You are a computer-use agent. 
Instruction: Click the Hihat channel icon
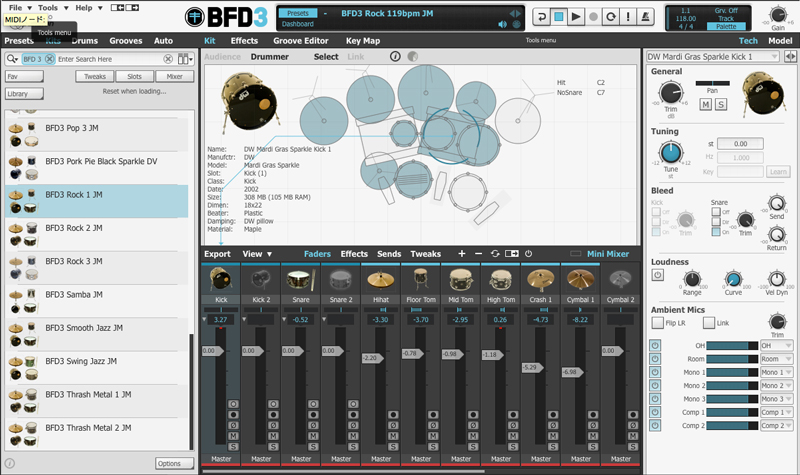pyautogui.click(x=381, y=280)
